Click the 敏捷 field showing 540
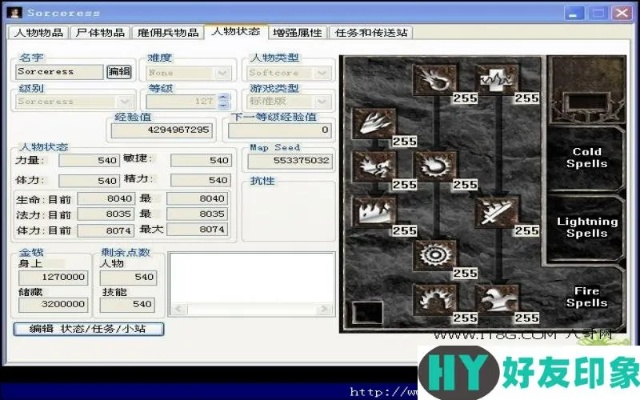 pos(201,160)
